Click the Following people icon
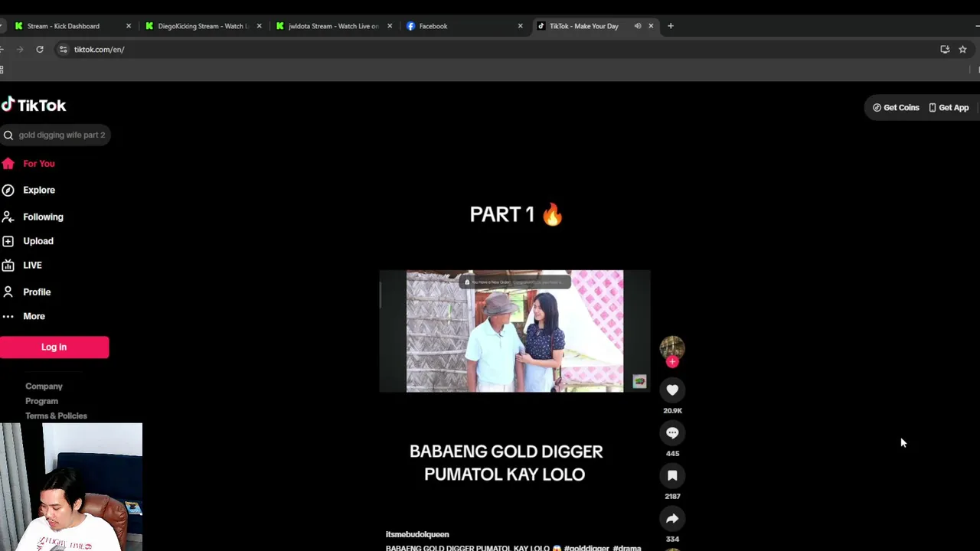Screen dimensions: 980x551 (8, 217)
